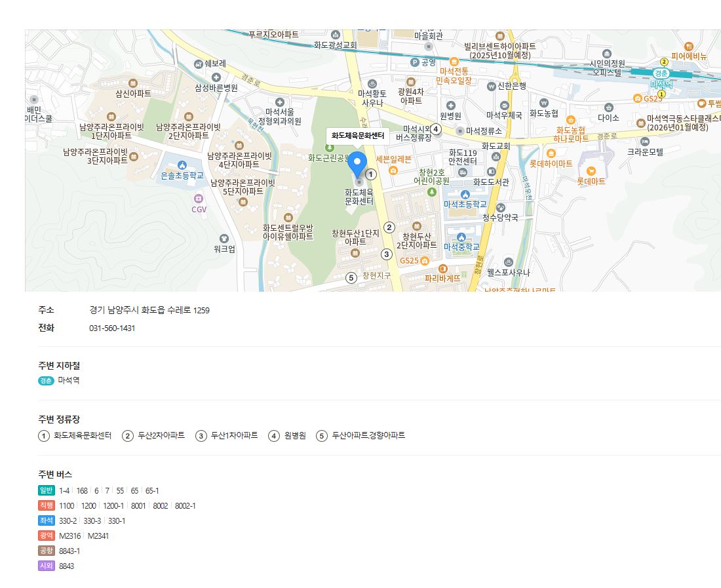Open bus route 330-2 under 좌석

(x=68, y=520)
